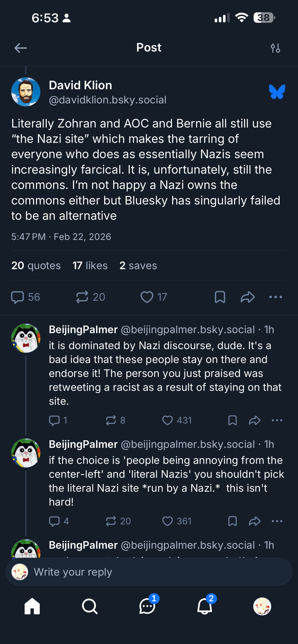Bookmark David Klion's main post

[x=220, y=297]
